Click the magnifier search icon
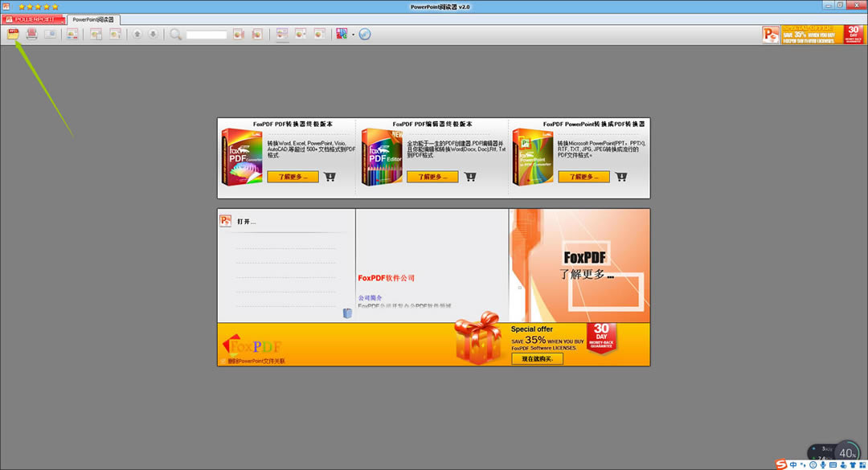This screenshot has width=868, height=470. coord(175,34)
